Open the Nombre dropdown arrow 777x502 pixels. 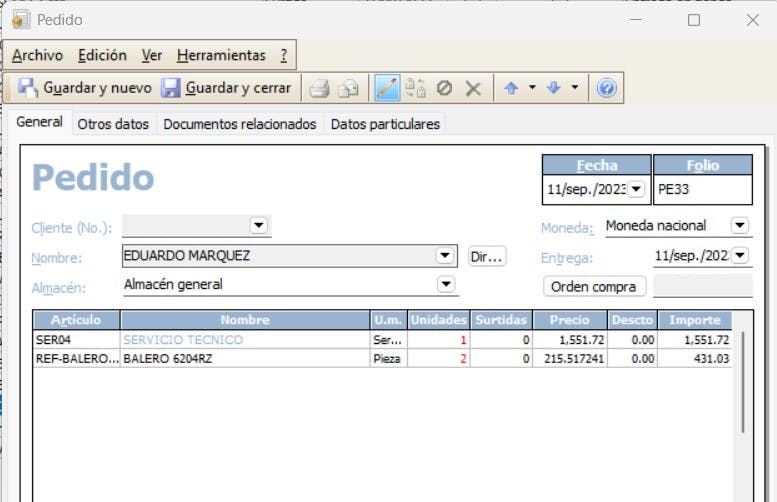pos(445,256)
